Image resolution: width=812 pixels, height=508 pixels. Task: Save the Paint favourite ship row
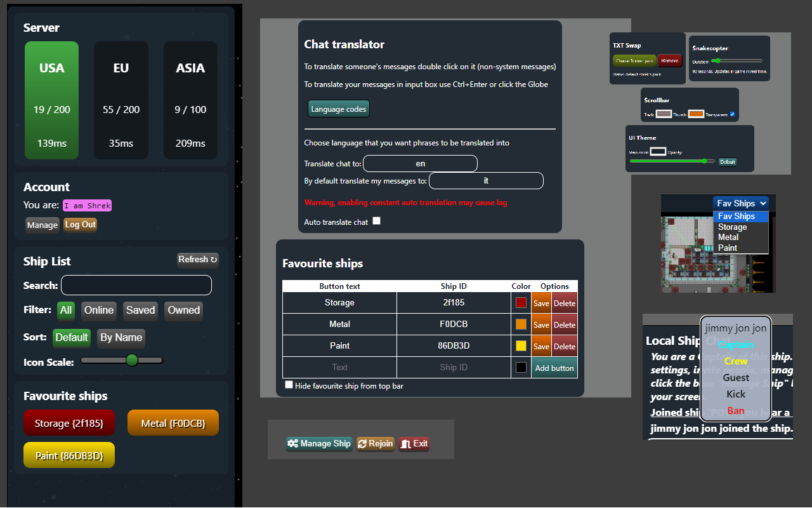[x=541, y=346]
